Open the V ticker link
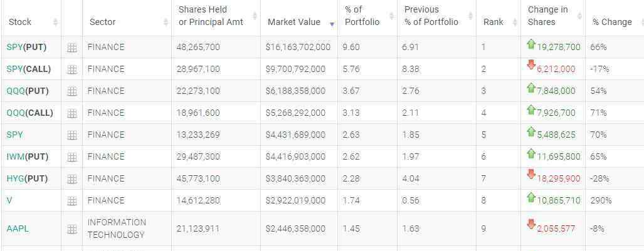 [9, 200]
